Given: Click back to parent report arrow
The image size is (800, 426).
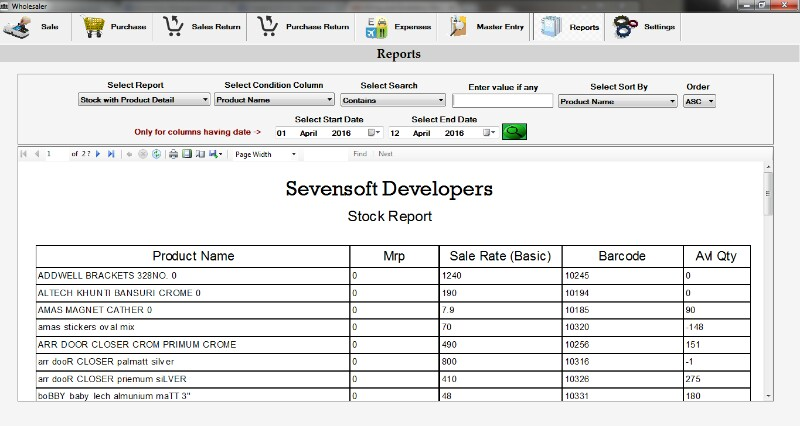Looking at the screenshot, I should point(129,154).
